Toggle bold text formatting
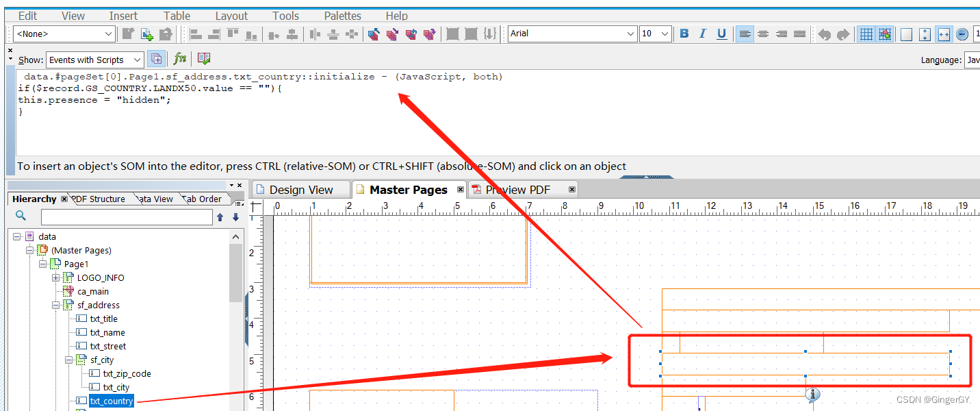The height and width of the screenshot is (411, 980). (x=684, y=33)
